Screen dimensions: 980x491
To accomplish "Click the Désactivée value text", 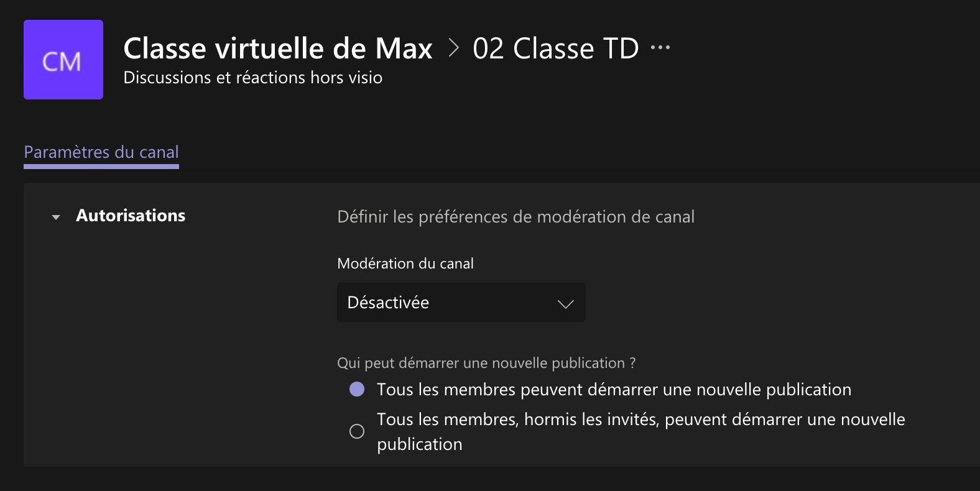I will [388, 303].
